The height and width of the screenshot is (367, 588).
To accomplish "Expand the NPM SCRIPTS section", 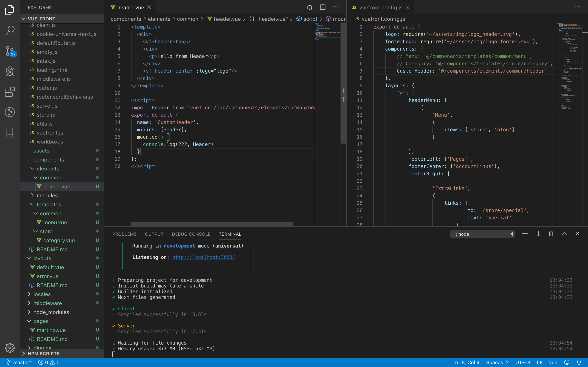I will [x=44, y=353].
